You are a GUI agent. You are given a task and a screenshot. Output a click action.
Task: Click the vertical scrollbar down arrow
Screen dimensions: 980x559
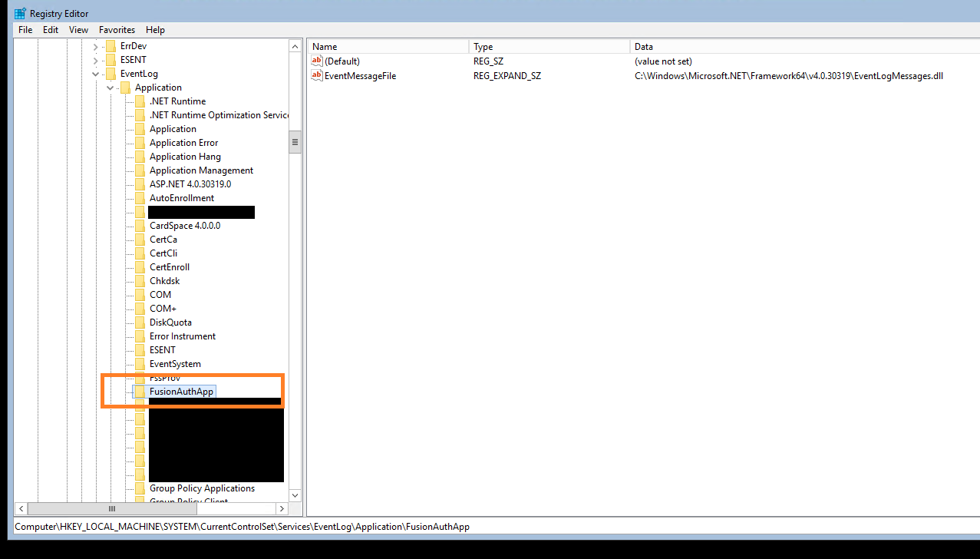pyautogui.click(x=295, y=495)
